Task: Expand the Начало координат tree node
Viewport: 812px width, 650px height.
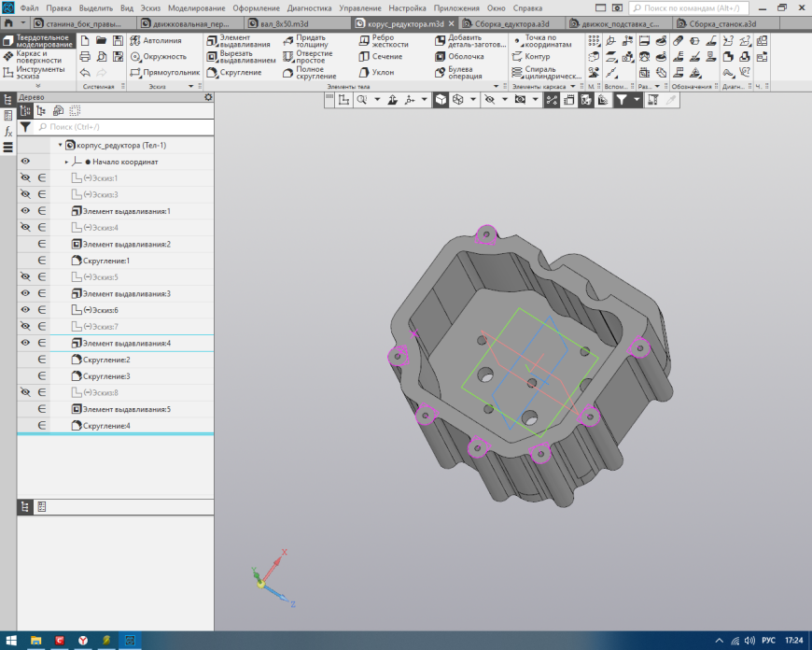Action: 66,162
